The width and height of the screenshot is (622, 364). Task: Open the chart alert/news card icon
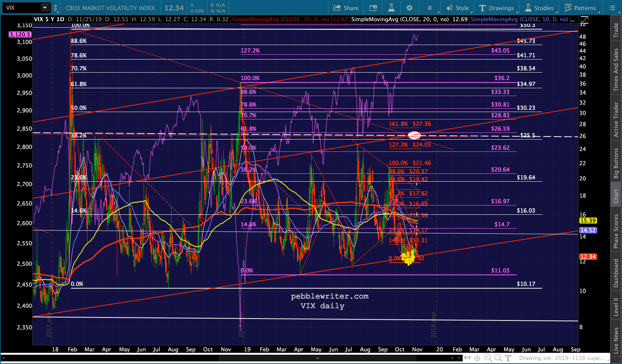point(373,8)
